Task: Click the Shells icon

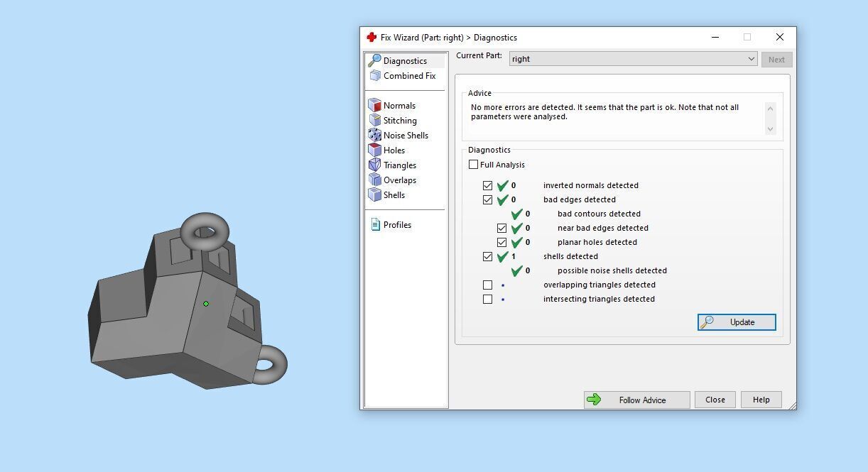Action: 374,195
